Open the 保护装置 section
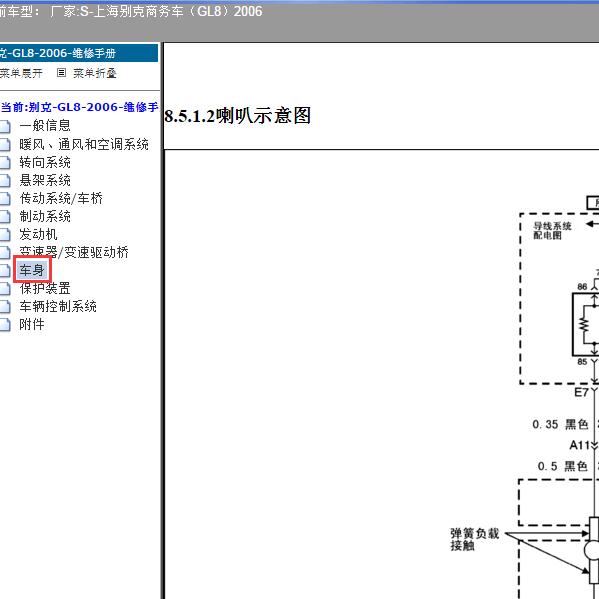The width and height of the screenshot is (599, 599). click(45, 288)
